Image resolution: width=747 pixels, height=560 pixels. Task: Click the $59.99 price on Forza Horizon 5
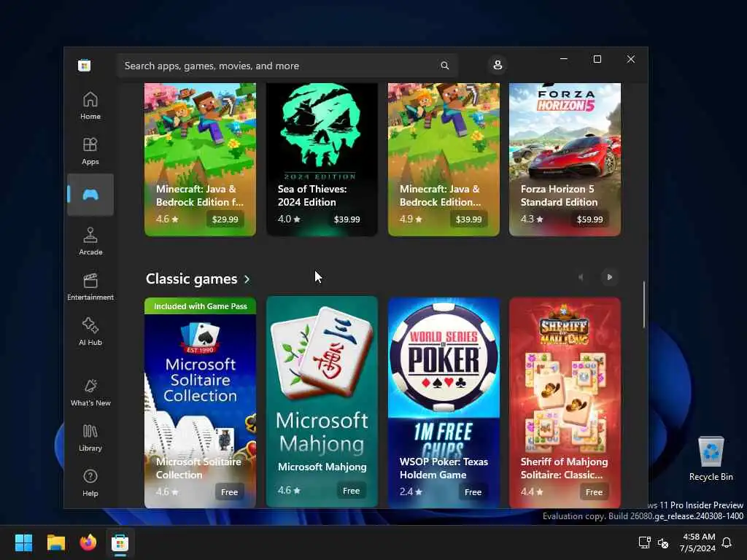tap(589, 219)
